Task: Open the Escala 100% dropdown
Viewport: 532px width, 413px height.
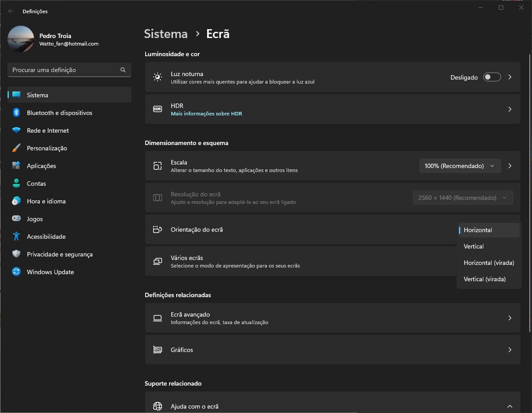Action: pyautogui.click(x=460, y=166)
